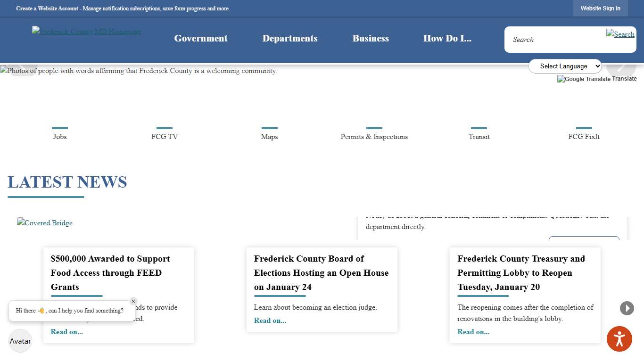Click the Website Sign In button

click(x=600, y=8)
